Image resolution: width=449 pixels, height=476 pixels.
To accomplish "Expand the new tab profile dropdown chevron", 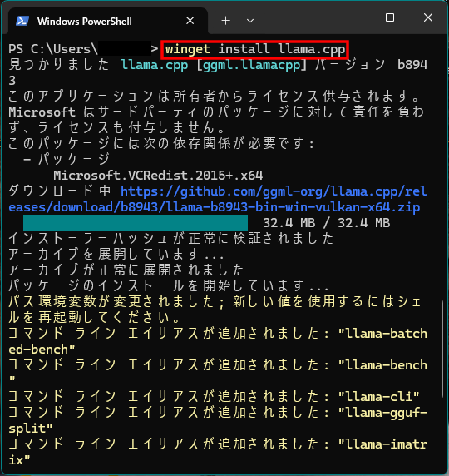I will click(x=250, y=21).
